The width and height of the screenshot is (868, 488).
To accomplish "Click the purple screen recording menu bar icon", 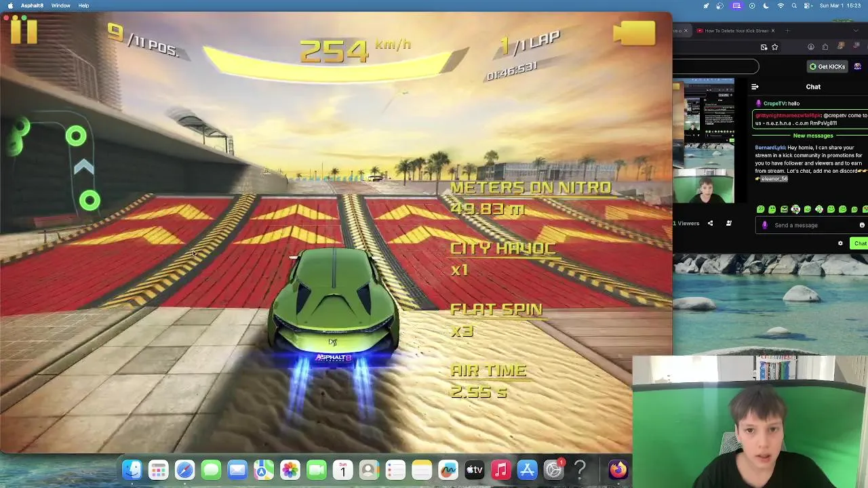I will tap(737, 5).
